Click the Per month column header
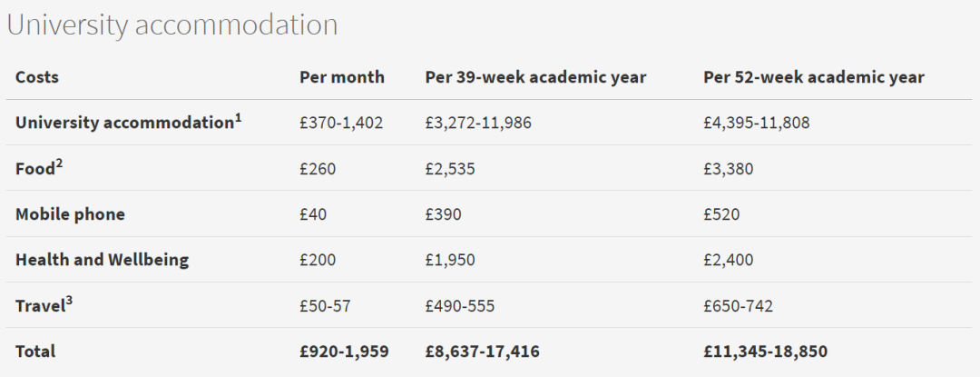The width and height of the screenshot is (980, 377). [x=342, y=77]
